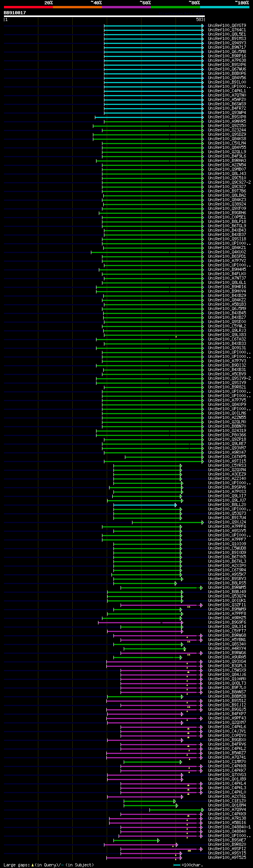
Task: Select hit UniRef100_Q10I09
Action: click(227, 544)
